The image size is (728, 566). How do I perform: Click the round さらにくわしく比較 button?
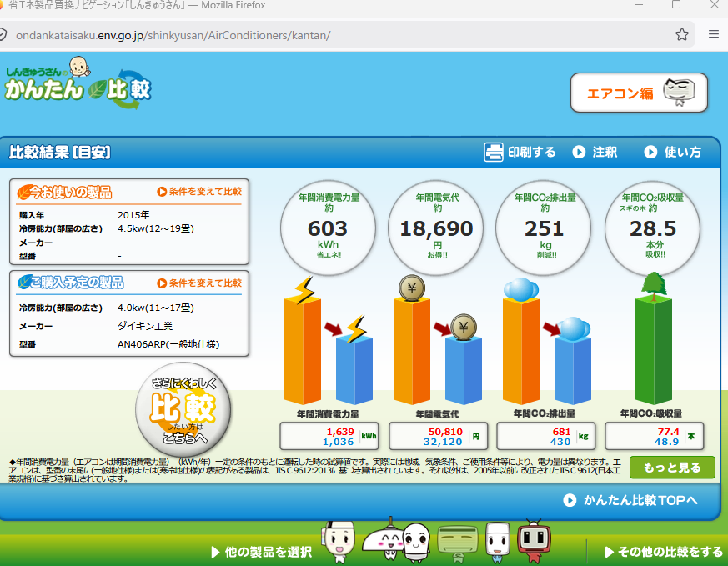[183, 409]
